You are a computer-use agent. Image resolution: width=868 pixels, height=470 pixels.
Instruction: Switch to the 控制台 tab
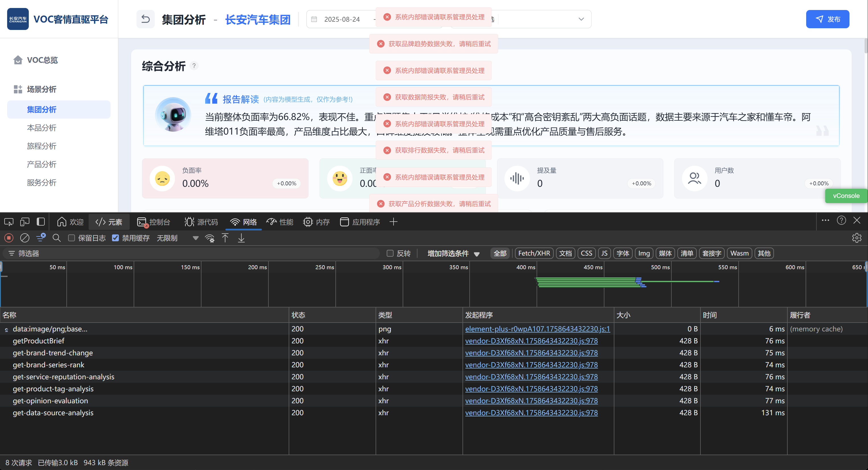click(x=154, y=222)
